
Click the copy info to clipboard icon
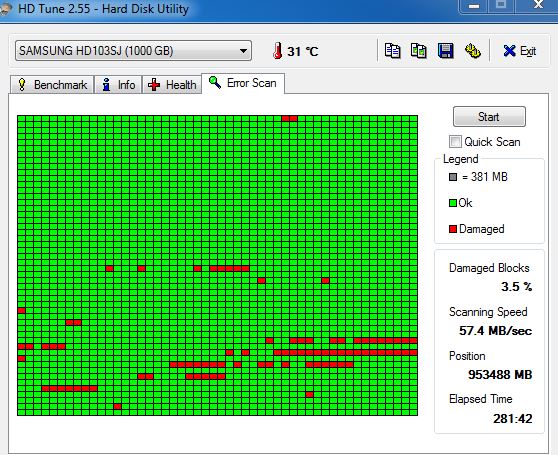click(393, 51)
